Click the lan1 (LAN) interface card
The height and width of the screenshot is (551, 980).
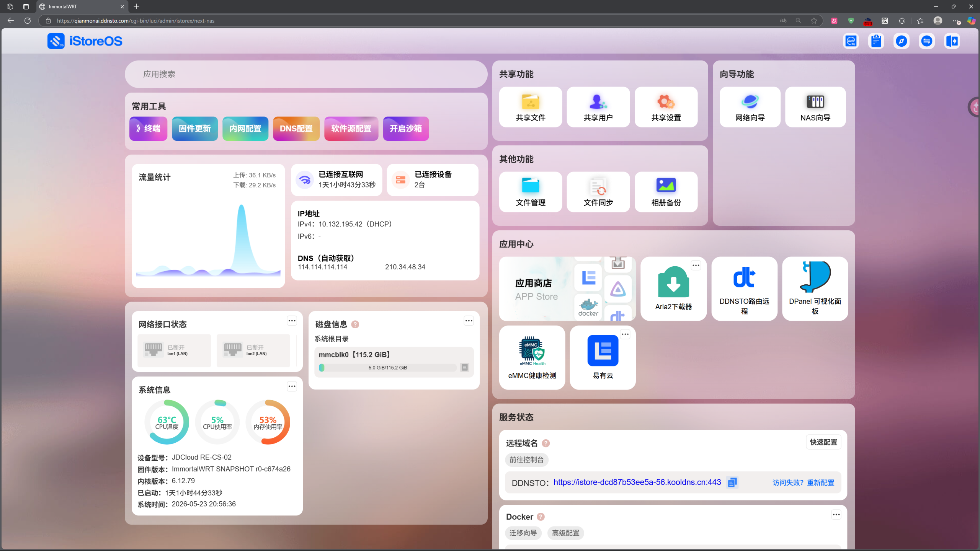pos(174,350)
